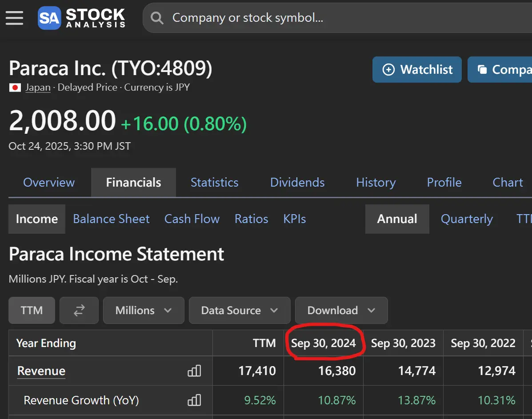Viewport: 532px width, 419px height.
Task: Open the Download dropdown menu
Action: pos(341,310)
